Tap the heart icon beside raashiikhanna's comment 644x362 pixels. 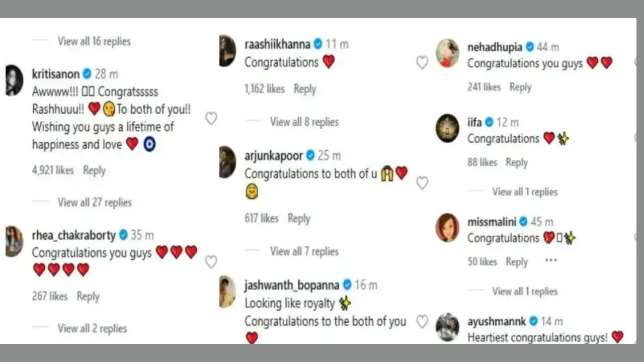click(x=422, y=62)
